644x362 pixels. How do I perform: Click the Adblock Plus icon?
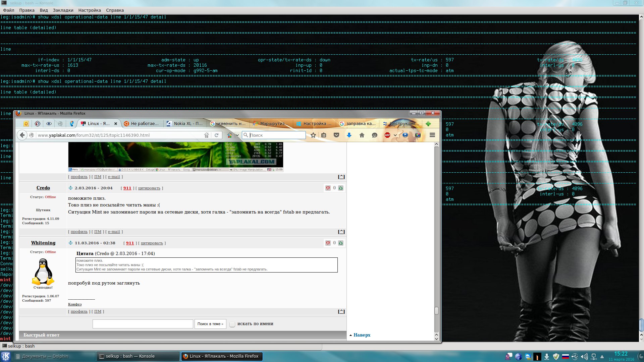pyautogui.click(x=387, y=135)
